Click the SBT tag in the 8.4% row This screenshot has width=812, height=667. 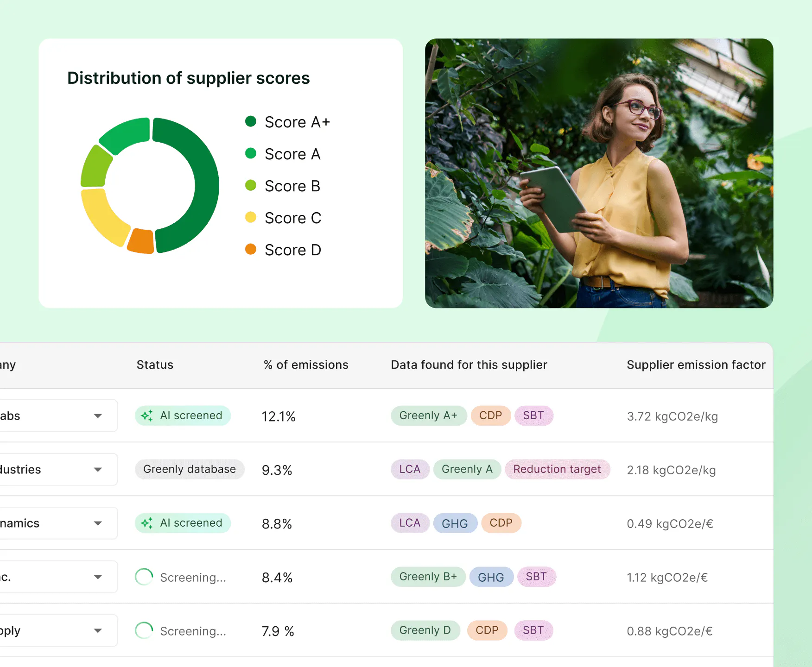[537, 577]
